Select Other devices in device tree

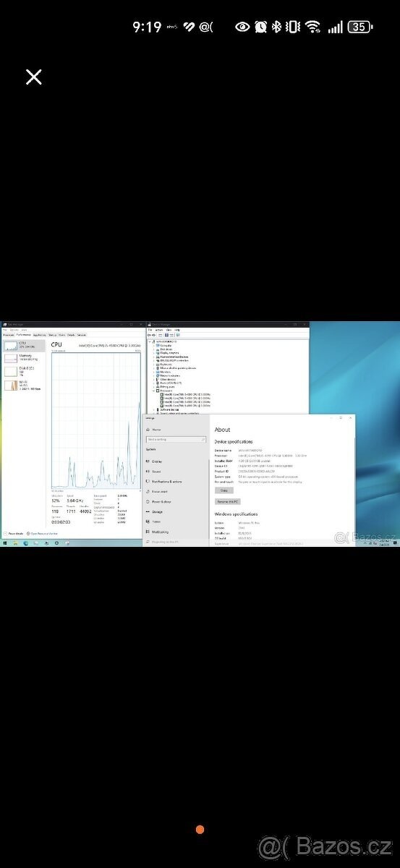tap(168, 380)
